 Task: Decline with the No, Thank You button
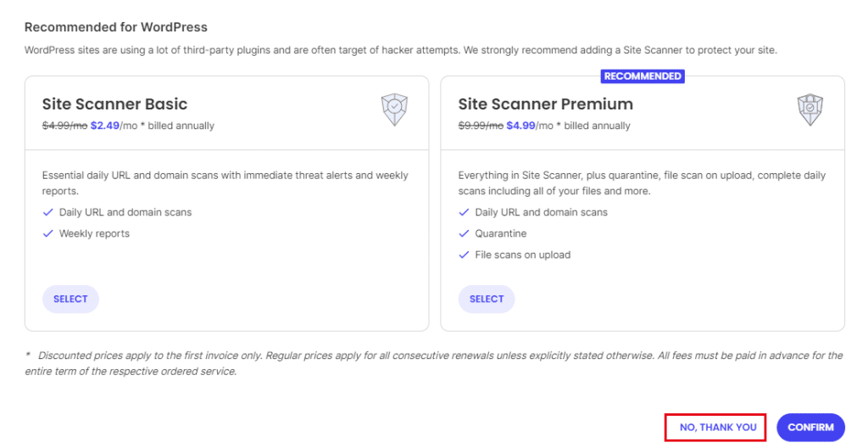717,428
